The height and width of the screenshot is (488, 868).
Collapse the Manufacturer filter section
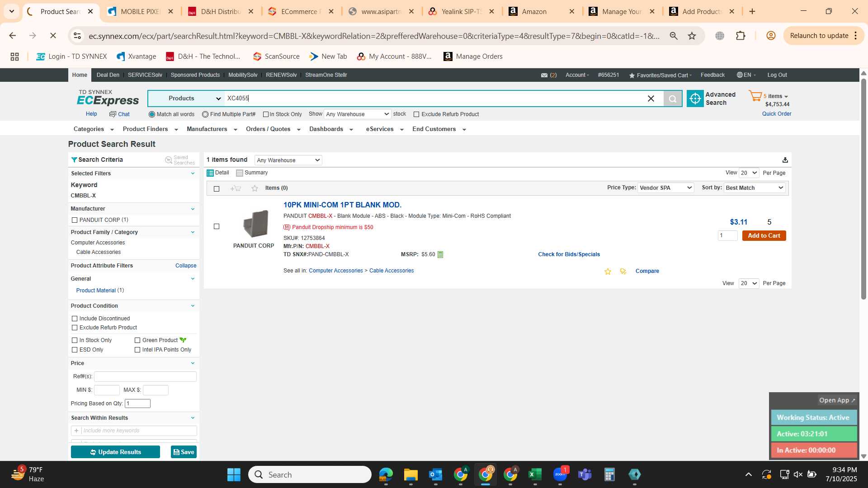coord(193,209)
